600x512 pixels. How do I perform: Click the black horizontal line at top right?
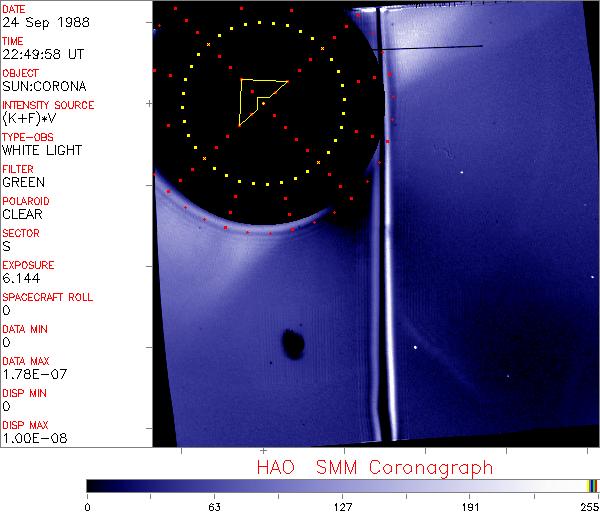click(x=430, y=47)
